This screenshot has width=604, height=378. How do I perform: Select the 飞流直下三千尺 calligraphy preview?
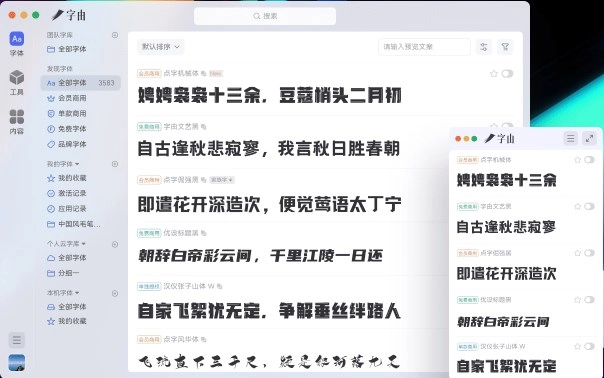tap(269, 361)
